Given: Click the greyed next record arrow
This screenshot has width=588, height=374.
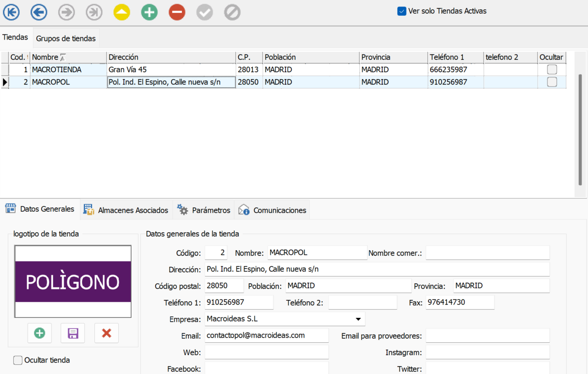Looking at the screenshot, I should 66,12.
